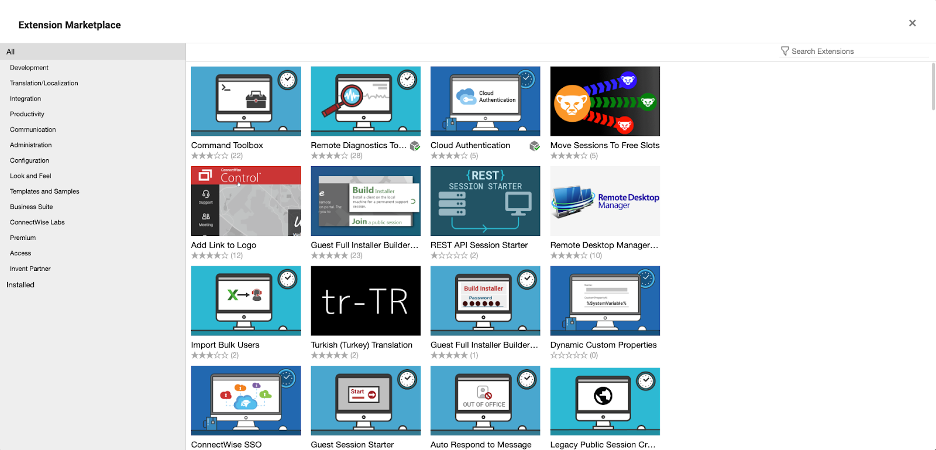Click the Move Sessions To Free Slots title

(605, 146)
